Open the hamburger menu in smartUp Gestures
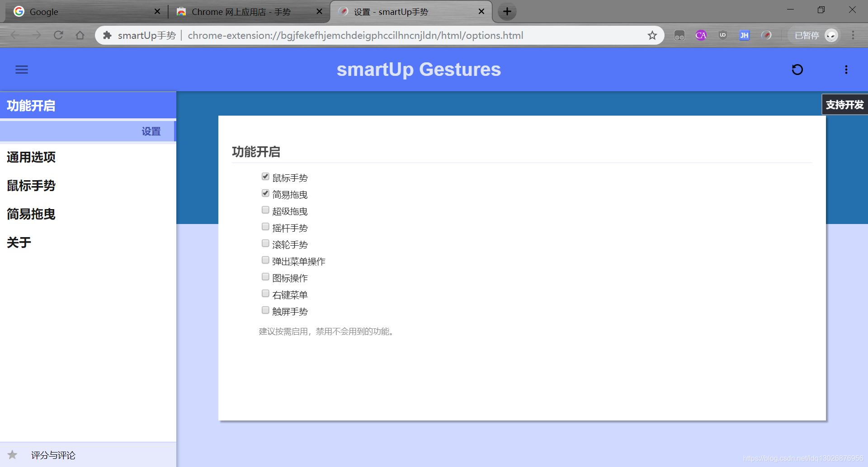Image resolution: width=868 pixels, height=467 pixels. 21,69
